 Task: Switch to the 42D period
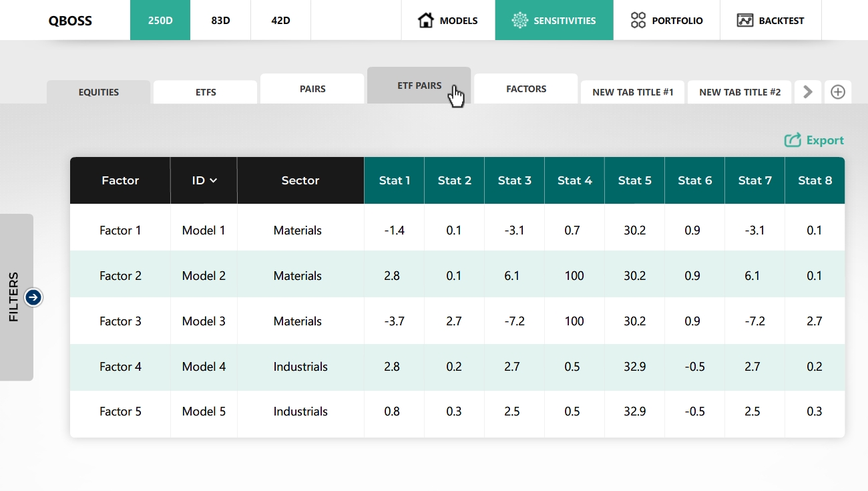coord(280,20)
